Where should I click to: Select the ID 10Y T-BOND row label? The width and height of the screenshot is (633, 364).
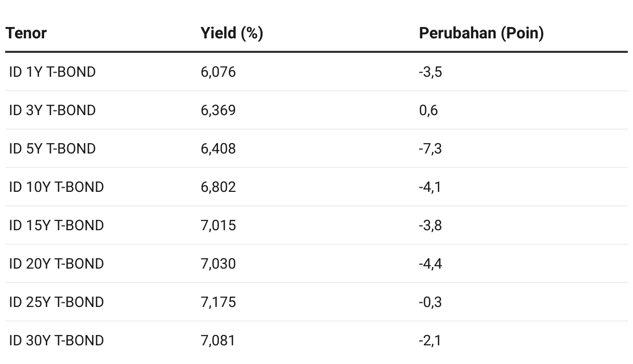click(x=57, y=187)
